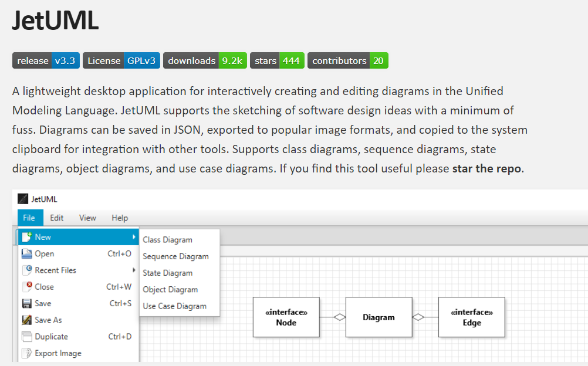Screen dimensions: 588x366
Task: Select Close in the File menu
Action: (x=79, y=287)
